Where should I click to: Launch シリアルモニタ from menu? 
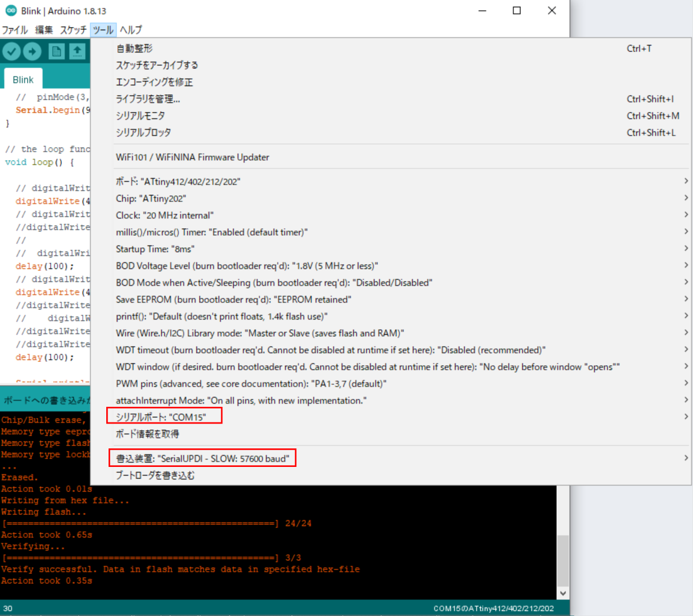tap(391, 116)
